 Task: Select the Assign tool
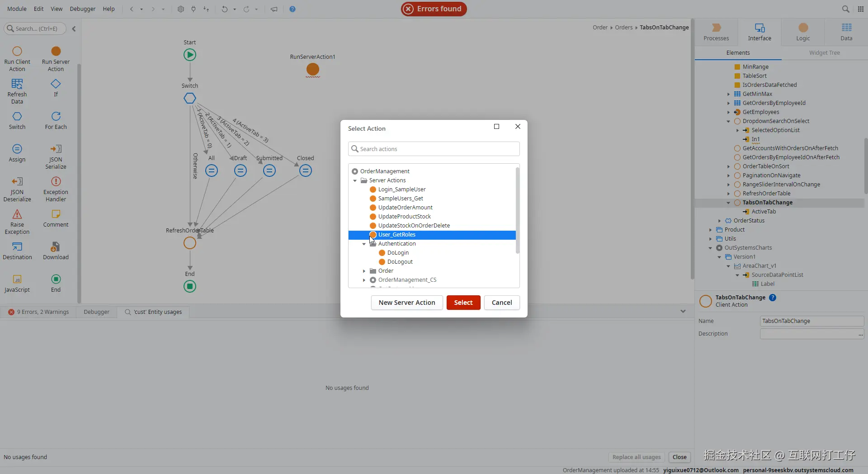coord(17,153)
